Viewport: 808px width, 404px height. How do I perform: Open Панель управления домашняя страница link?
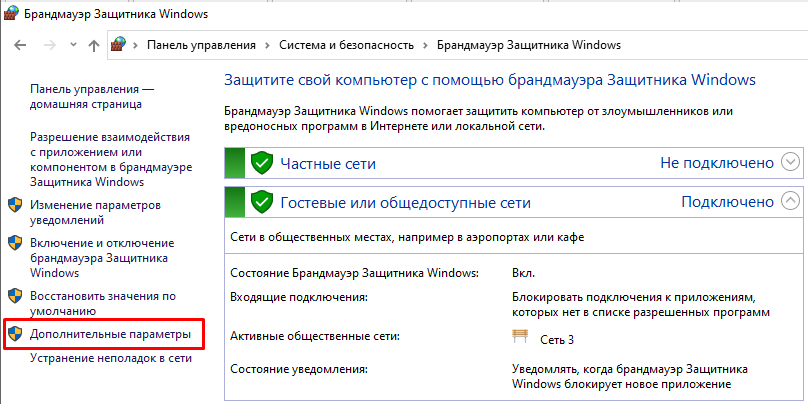click(91, 97)
